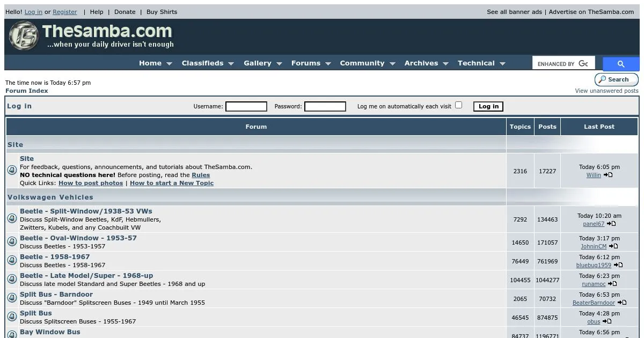This screenshot has width=644, height=338.
Task: Click the view latest post icon beside Willin
Action: point(608,175)
